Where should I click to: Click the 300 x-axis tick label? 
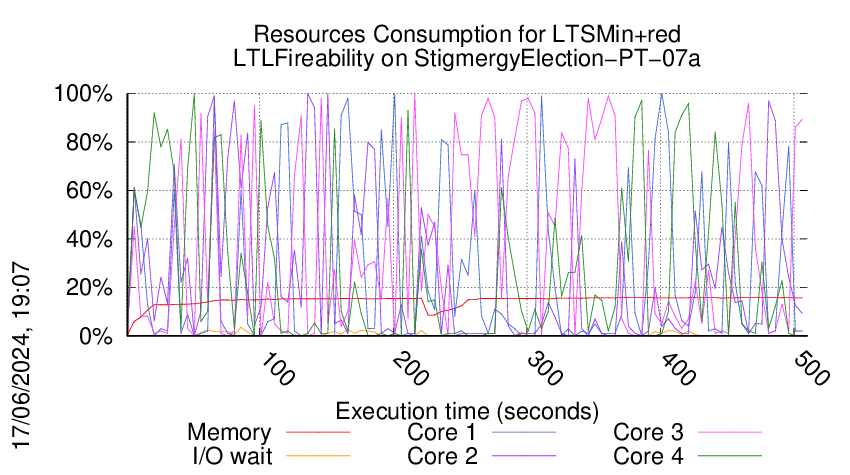pos(545,370)
